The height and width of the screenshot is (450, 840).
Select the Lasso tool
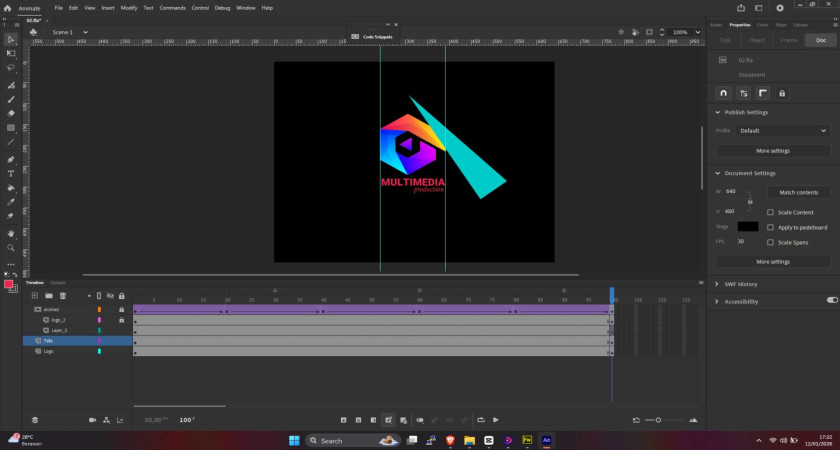(x=11, y=68)
